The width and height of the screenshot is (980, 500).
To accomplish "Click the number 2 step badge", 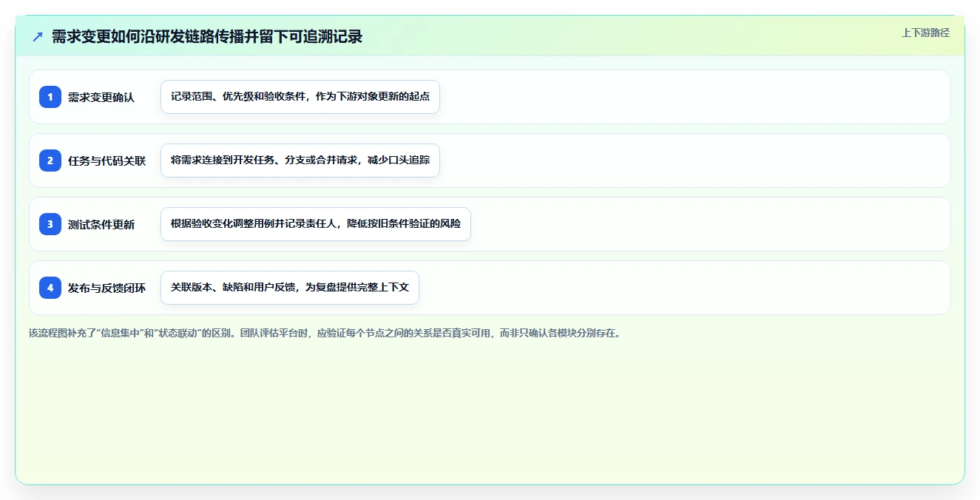I will pyautogui.click(x=50, y=161).
